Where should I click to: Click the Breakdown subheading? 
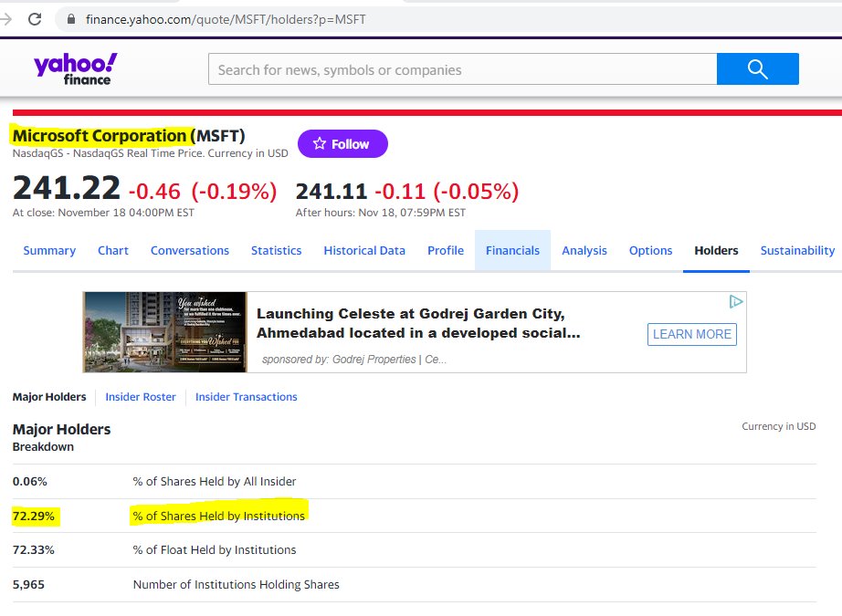point(43,446)
